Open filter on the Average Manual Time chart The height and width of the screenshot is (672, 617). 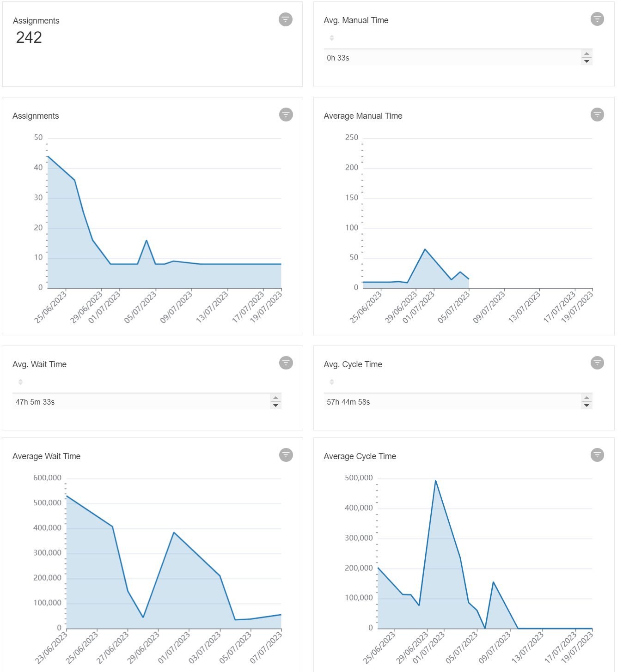pos(597,115)
